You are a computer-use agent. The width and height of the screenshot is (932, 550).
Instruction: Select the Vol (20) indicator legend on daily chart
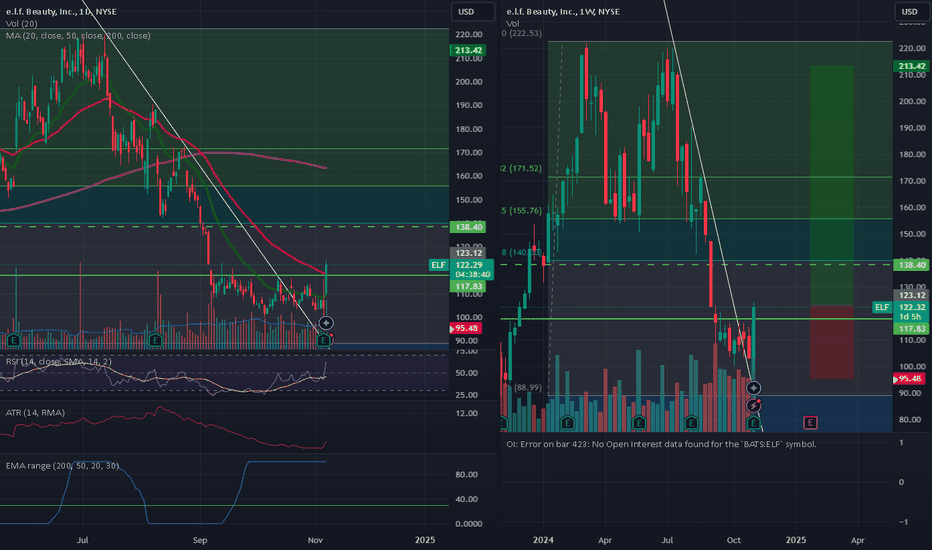coord(21,24)
